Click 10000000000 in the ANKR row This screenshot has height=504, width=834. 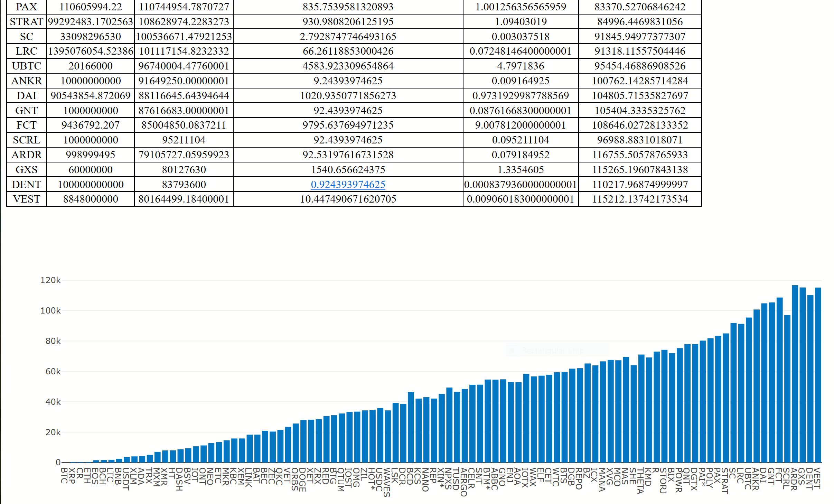[91, 81]
